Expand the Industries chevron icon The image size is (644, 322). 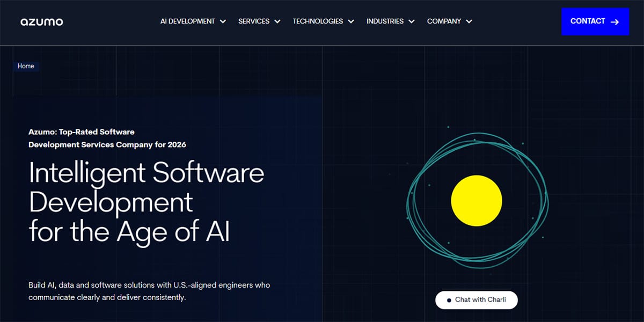click(412, 21)
